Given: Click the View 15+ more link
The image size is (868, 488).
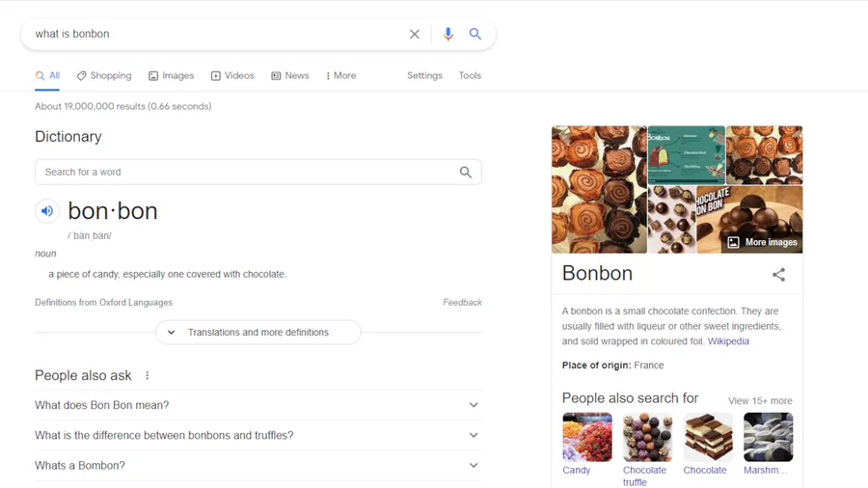Looking at the screenshot, I should [760, 400].
